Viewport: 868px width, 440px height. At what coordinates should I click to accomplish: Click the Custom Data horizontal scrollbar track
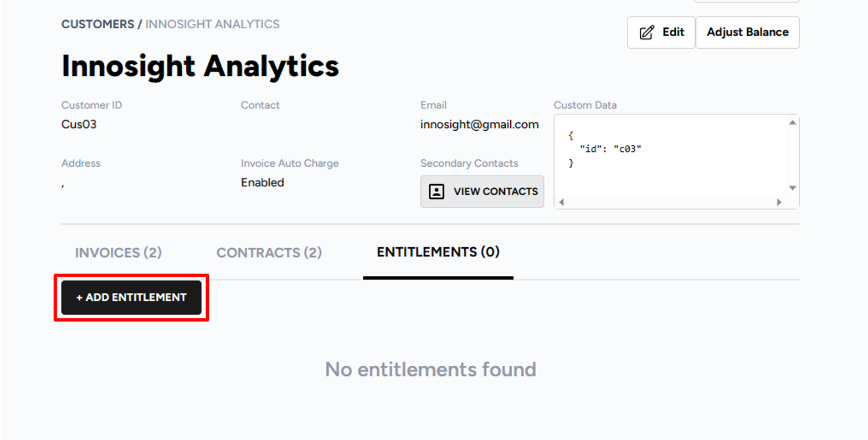point(670,202)
